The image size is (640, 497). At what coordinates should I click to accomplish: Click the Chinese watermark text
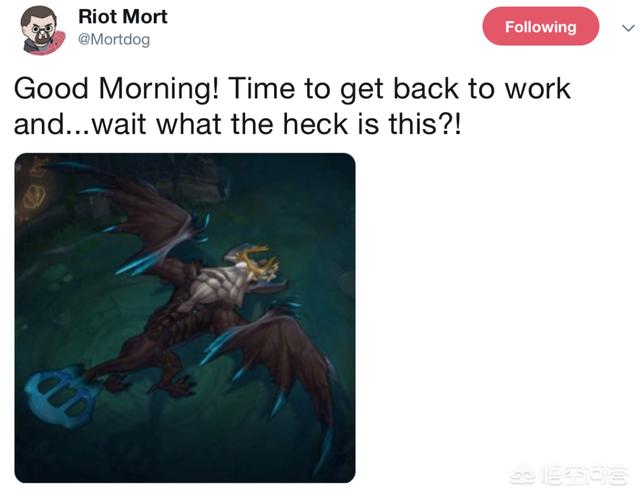pos(584,475)
